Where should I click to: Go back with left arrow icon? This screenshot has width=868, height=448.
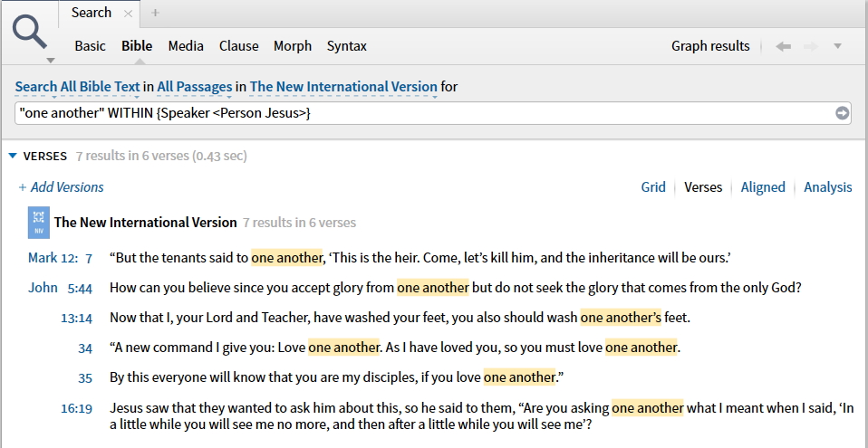(x=783, y=46)
